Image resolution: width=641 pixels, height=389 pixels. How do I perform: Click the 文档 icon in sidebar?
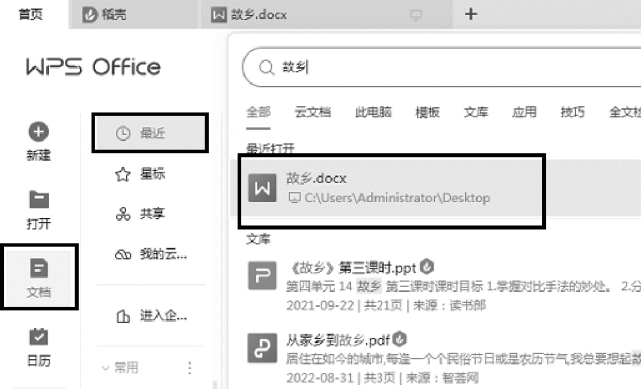(39, 268)
